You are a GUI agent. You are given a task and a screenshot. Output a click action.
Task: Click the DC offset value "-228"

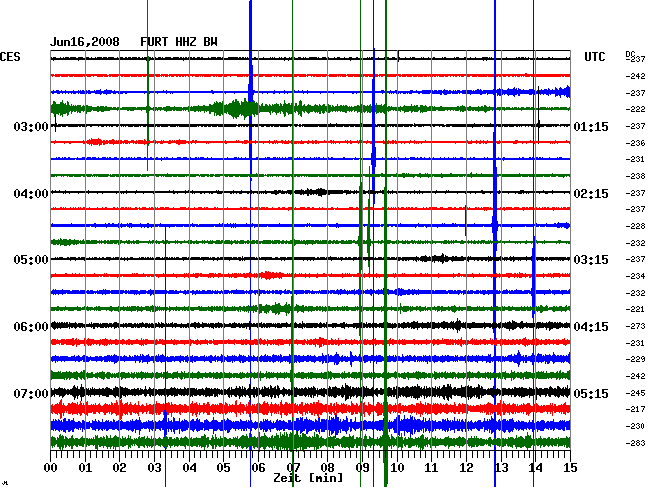pos(635,226)
